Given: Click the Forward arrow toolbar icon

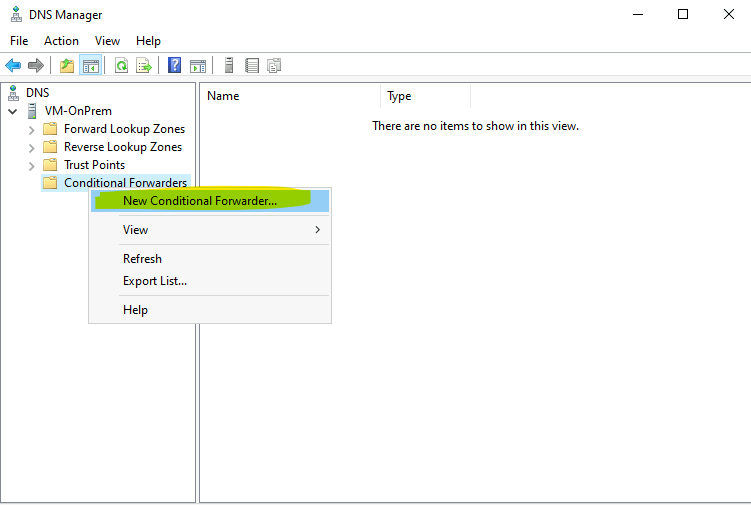Looking at the screenshot, I should [36, 65].
